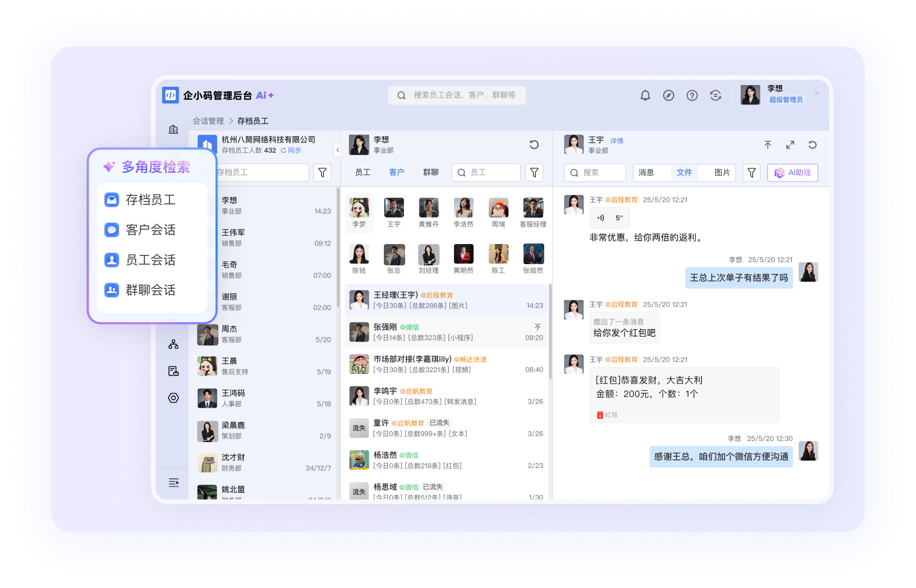Open the compass navigation icon
Screen dimensions: 916x588
click(x=668, y=95)
